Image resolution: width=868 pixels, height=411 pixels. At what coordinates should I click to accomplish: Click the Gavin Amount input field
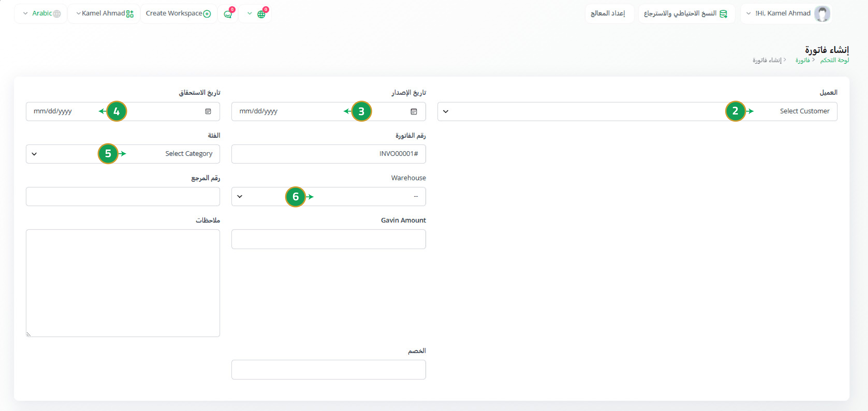tap(329, 239)
